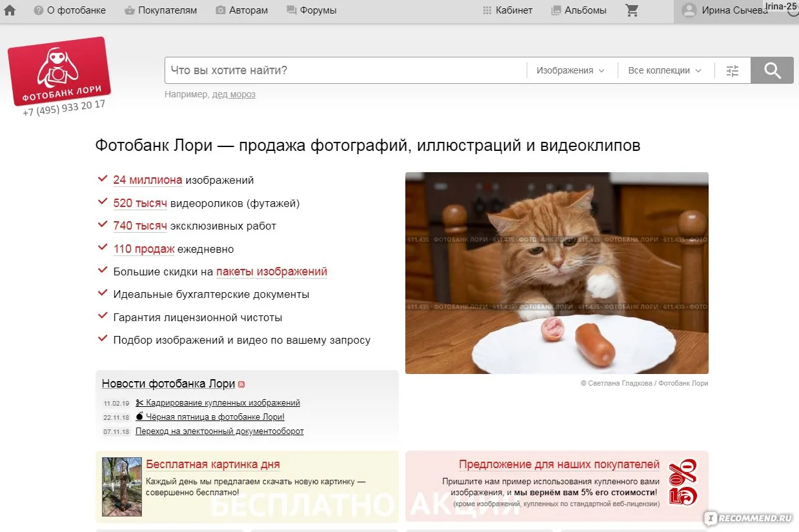This screenshot has height=532, width=799.
Task: Open the Новости фотобанка Лори heading
Action: (168, 384)
